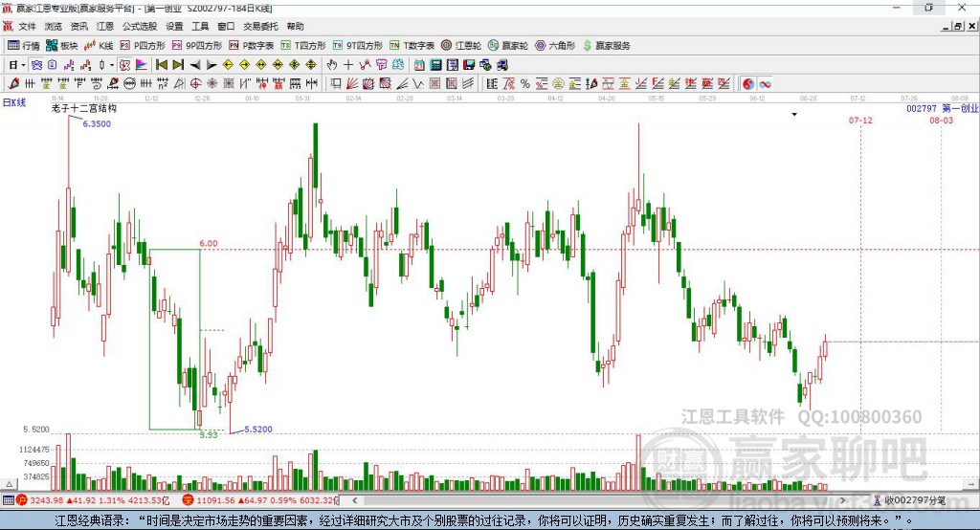980x530 pixels.
Task: Open the 江恩 menu
Action: [105, 26]
